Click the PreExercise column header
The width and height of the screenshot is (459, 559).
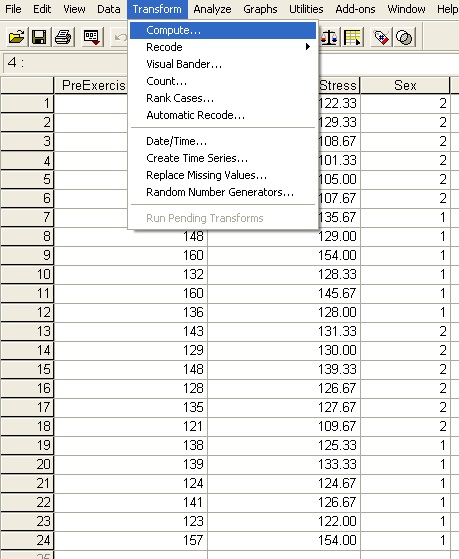(91, 85)
